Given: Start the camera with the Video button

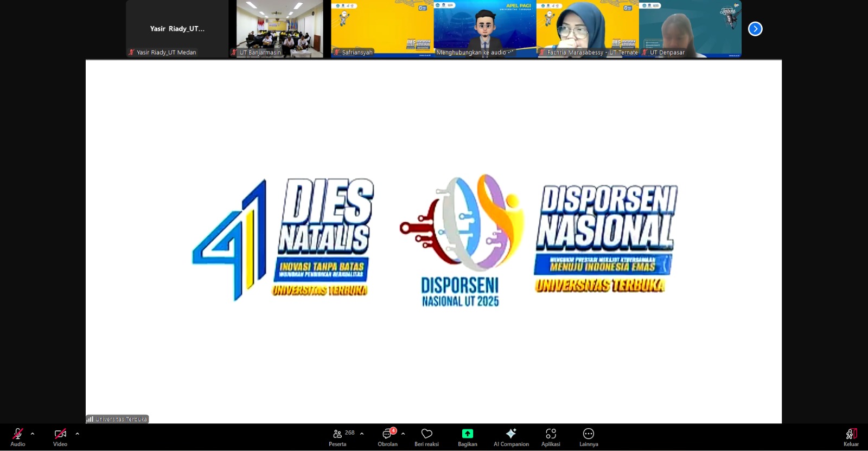Looking at the screenshot, I should point(60,437).
